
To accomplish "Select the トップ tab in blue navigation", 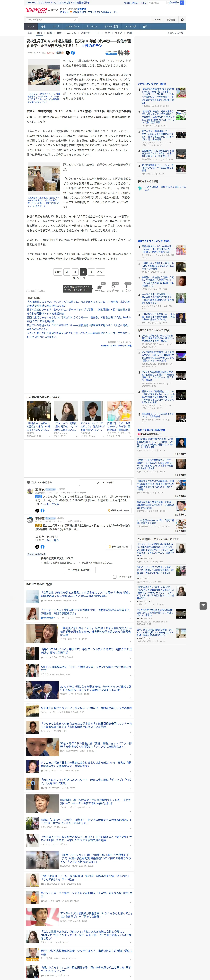I will pyautogui.click(x=31, y=27).
